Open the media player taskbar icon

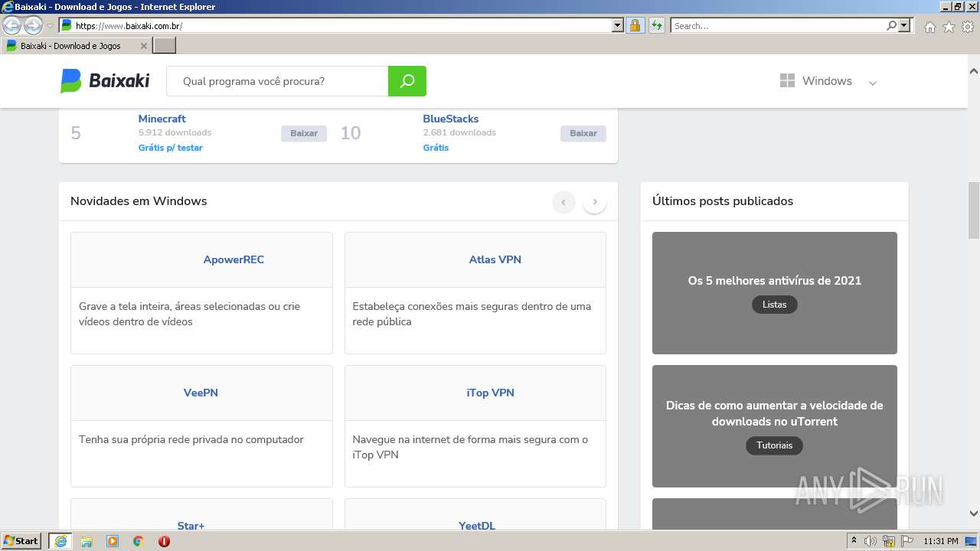(113, 541)
